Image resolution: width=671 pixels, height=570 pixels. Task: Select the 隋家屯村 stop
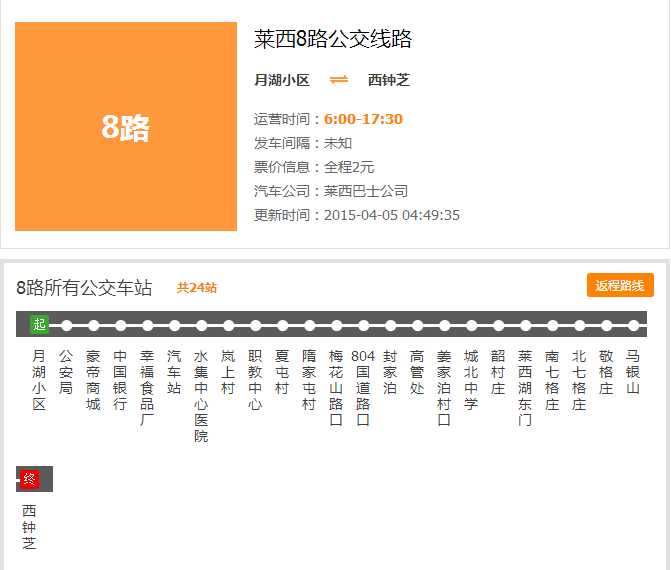[x=309, y=380]
